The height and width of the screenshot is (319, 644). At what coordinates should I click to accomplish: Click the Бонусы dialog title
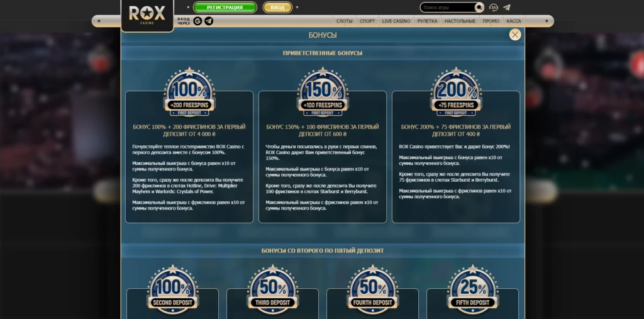[323, 35]
